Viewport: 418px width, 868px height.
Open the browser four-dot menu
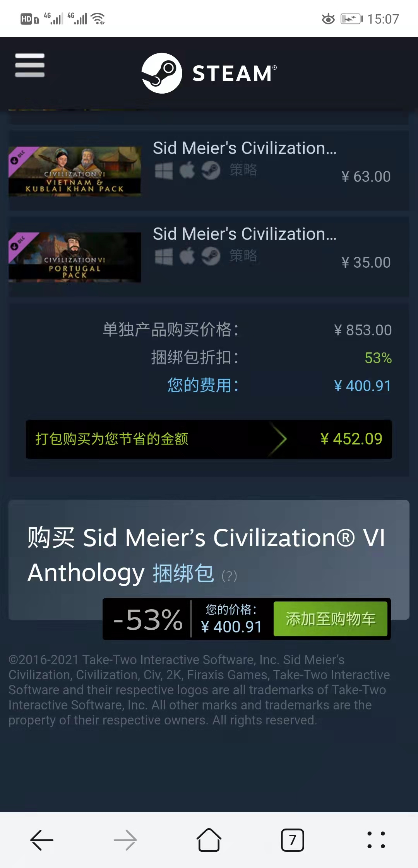pos(376,840)
